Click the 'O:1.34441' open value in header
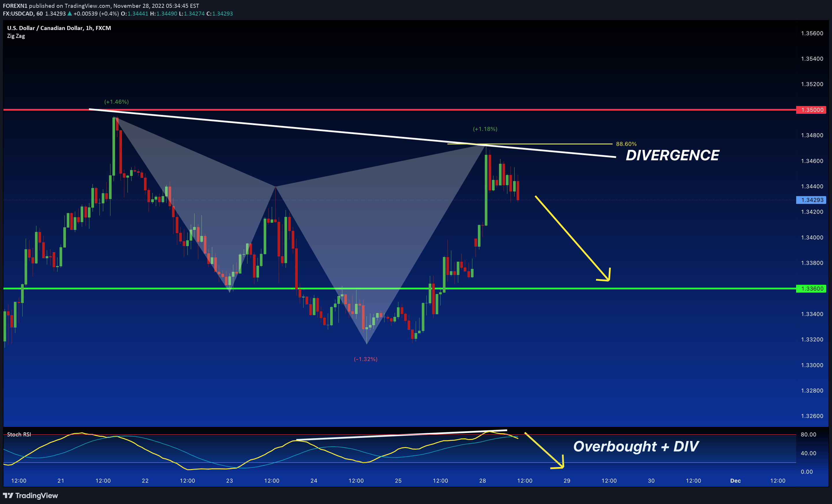This screenshot has width=832, height=504. pyautogui.click(x=134, y=14)
